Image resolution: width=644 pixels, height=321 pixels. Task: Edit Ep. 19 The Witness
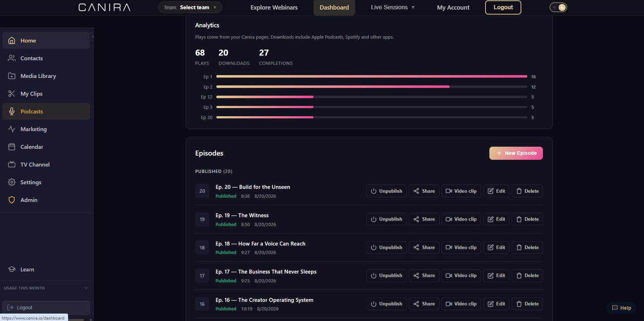496,219
